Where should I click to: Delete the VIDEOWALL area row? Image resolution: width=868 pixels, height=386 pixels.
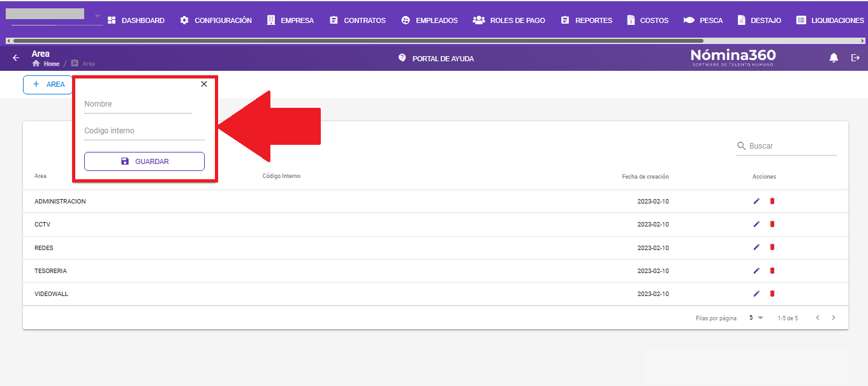click(x=772, y=293)
